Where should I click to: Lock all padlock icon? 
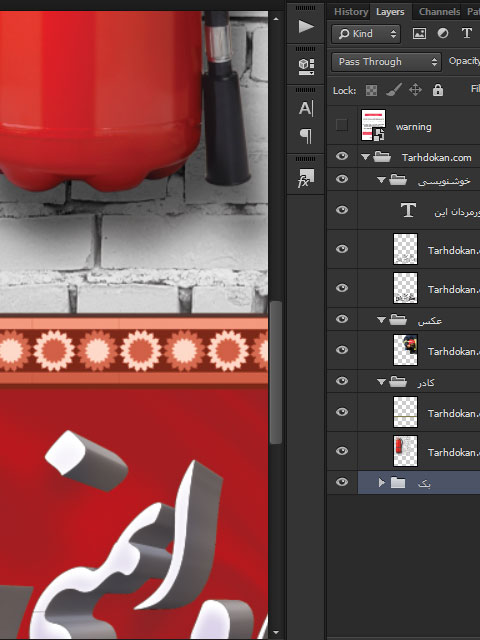438,90
